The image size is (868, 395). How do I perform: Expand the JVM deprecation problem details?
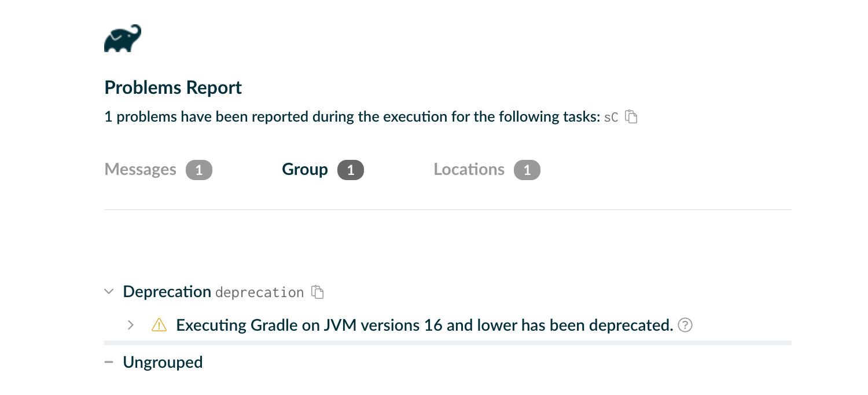pos(131,325)
